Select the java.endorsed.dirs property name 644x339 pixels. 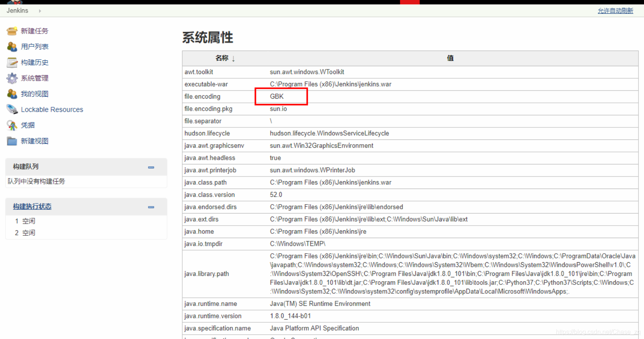tap(210, 207)
